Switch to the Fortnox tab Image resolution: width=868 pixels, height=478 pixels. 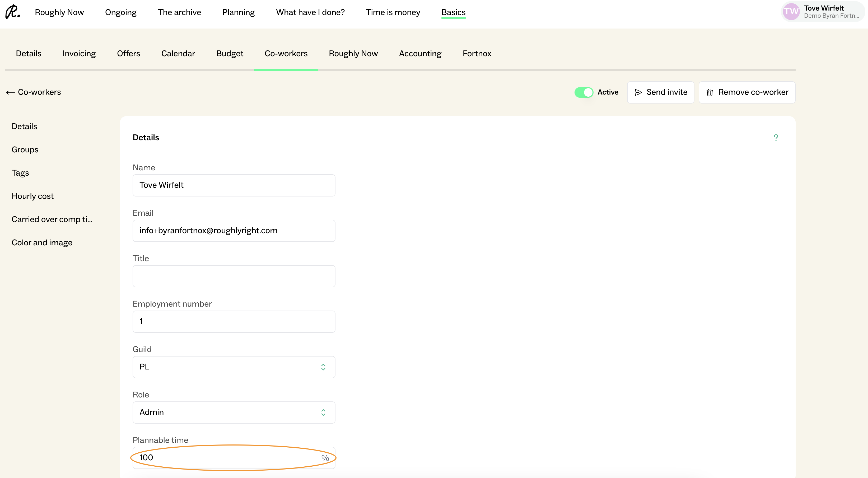pyautogui.click(x=477, y=54)
